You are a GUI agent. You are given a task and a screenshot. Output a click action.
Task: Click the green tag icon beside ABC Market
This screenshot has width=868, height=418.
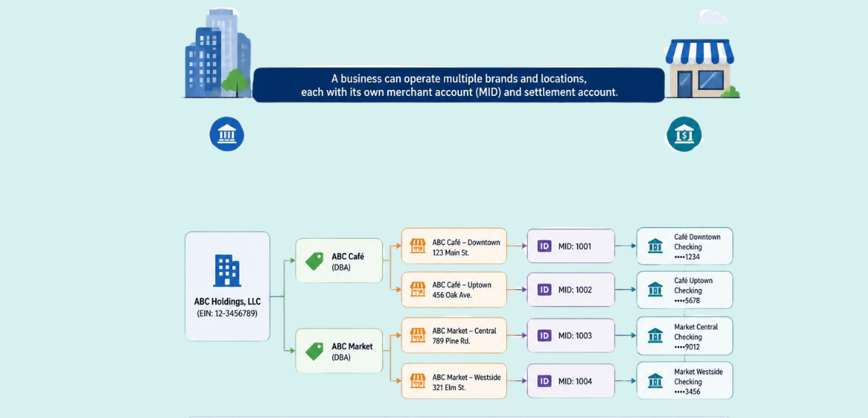point(315,351)
